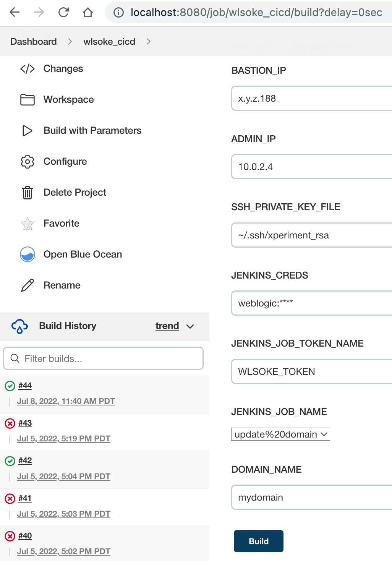392x561 pixels.
Task: Open the build history trend link
Action: pyautogui.click(x=167, y=326)
